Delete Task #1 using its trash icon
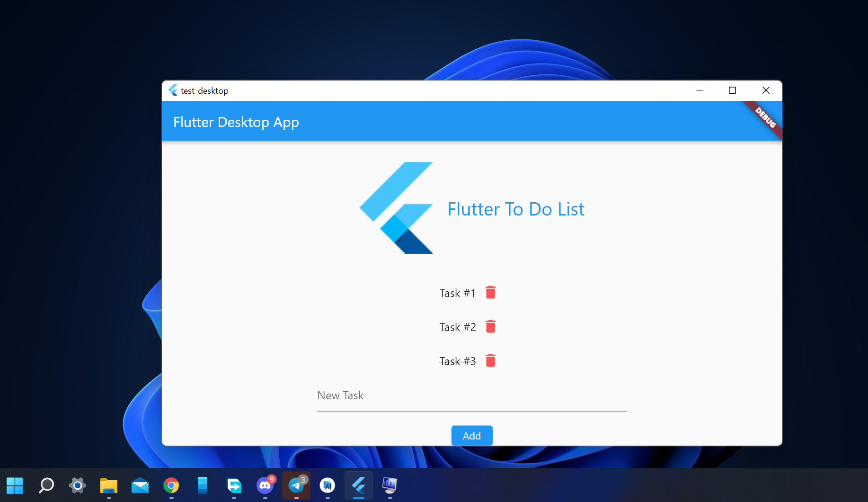868x502 pixels. point(490,292)
